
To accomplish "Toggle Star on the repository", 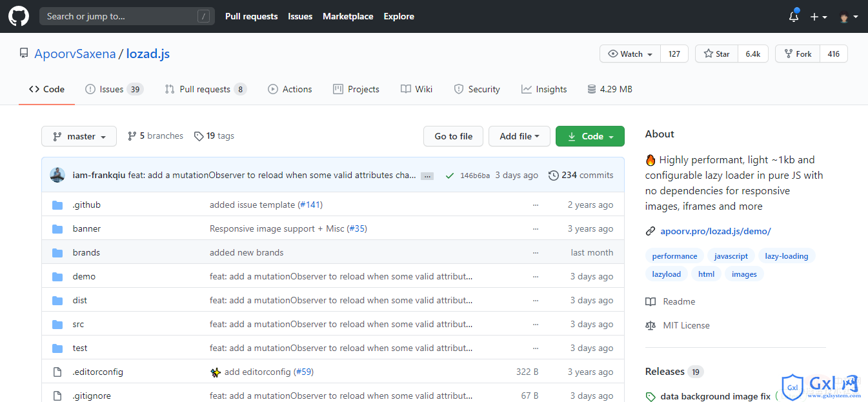I will (x=716, y=54).
